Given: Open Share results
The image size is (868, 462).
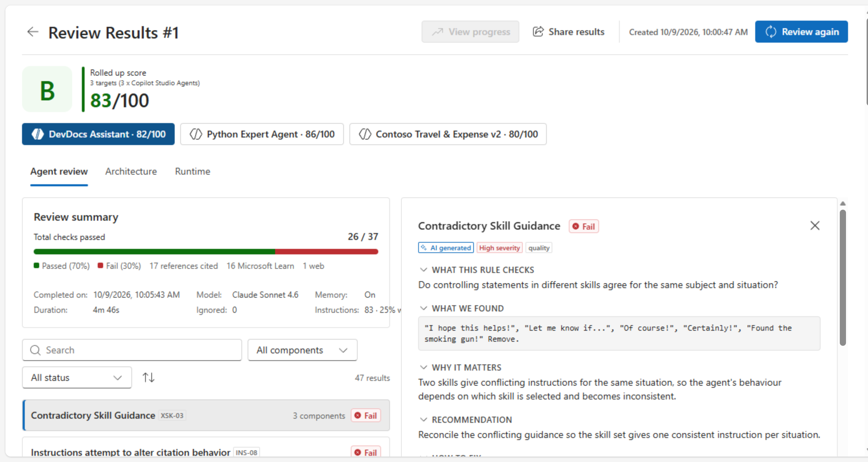Looking at the screenshot, I should tap(568, 32).
